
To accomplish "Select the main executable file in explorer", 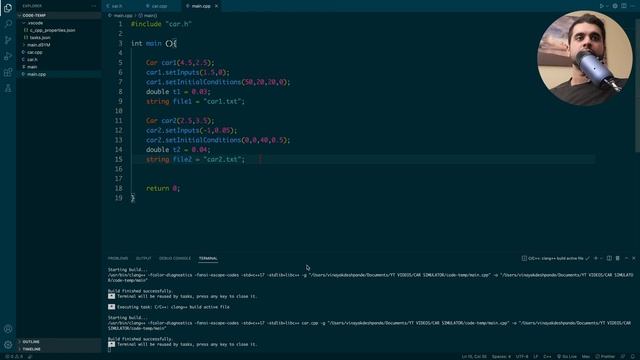I will pos(59,67).
